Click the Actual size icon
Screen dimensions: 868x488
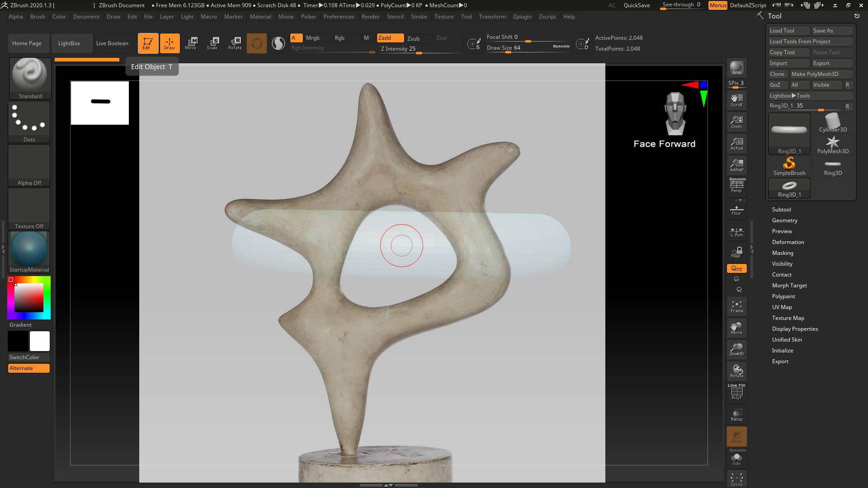tap(736, 144)
